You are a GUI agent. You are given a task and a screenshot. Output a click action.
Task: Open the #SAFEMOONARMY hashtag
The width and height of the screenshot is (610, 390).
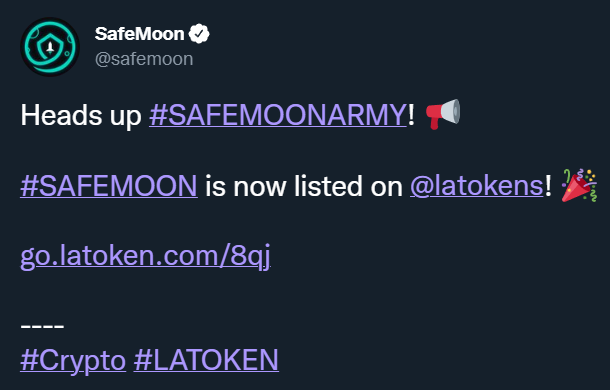click(x=278, y=115)
